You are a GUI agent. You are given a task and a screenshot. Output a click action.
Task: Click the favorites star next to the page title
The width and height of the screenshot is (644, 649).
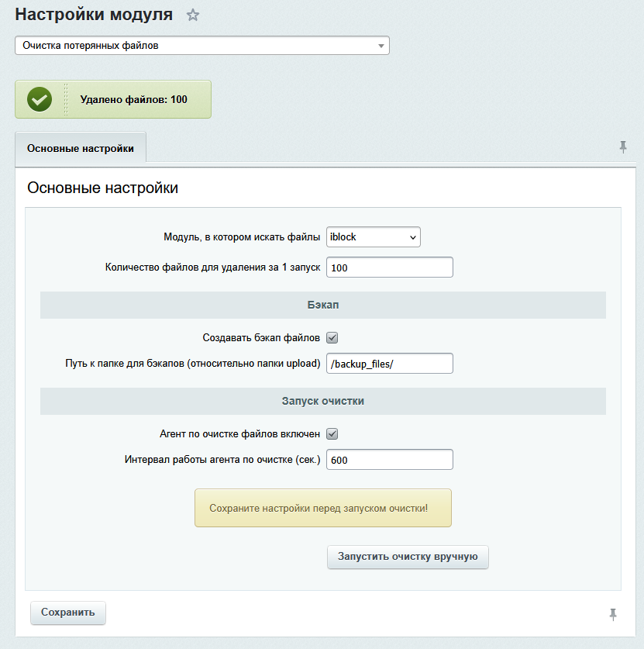tap(193, 16)
